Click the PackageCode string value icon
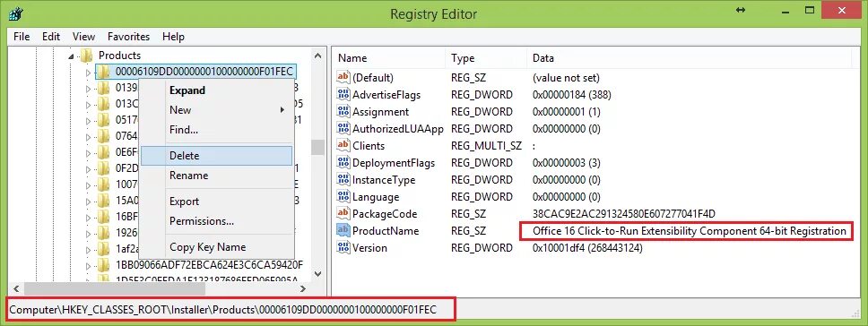868x326 pixels. tap(343, 214)
